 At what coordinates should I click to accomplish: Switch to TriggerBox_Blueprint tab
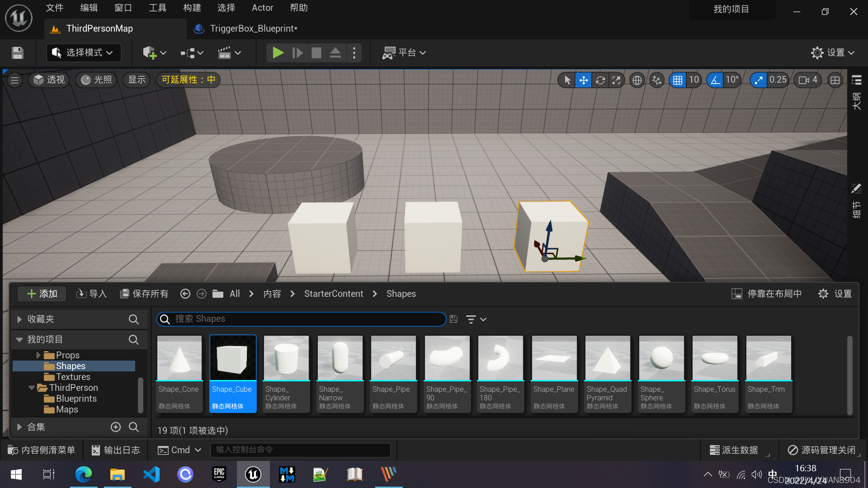pos(253,28)
